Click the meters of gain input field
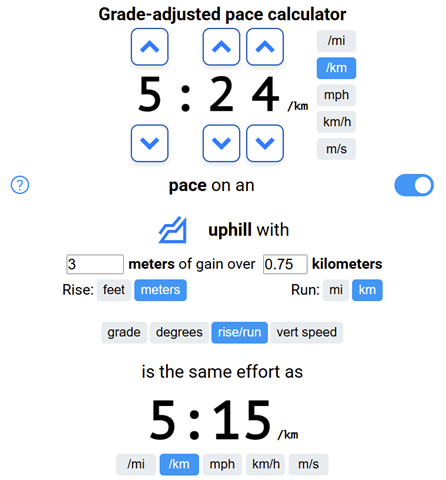This screenshot has height=480, width=446. [95, 264]
